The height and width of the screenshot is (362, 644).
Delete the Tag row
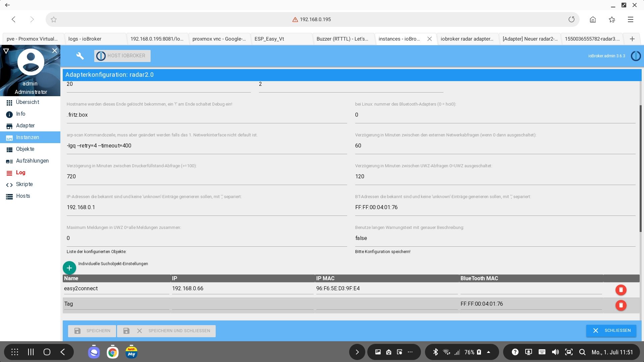click(x=621, y=305)
